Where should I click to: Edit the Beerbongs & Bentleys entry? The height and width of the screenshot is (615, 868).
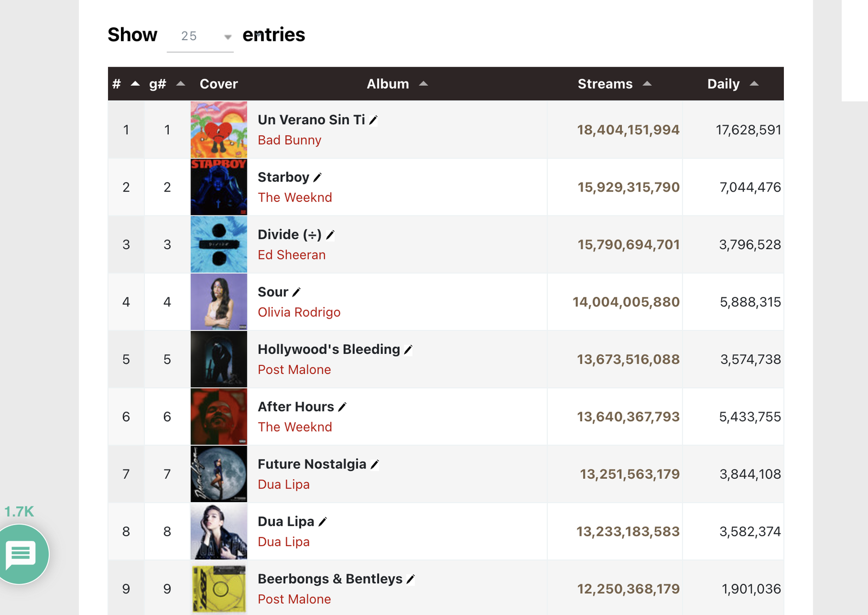pyautogui.click(x=411, y=579)
